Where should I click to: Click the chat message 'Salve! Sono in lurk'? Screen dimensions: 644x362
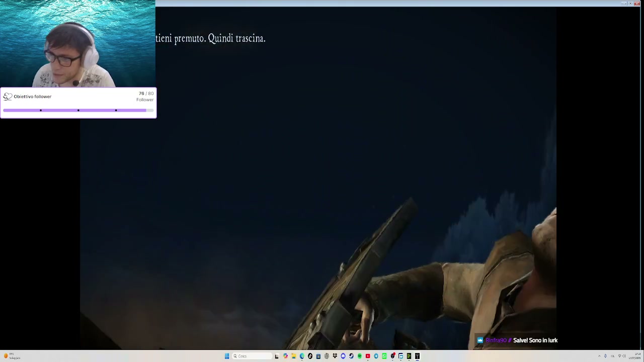(535, 340)
